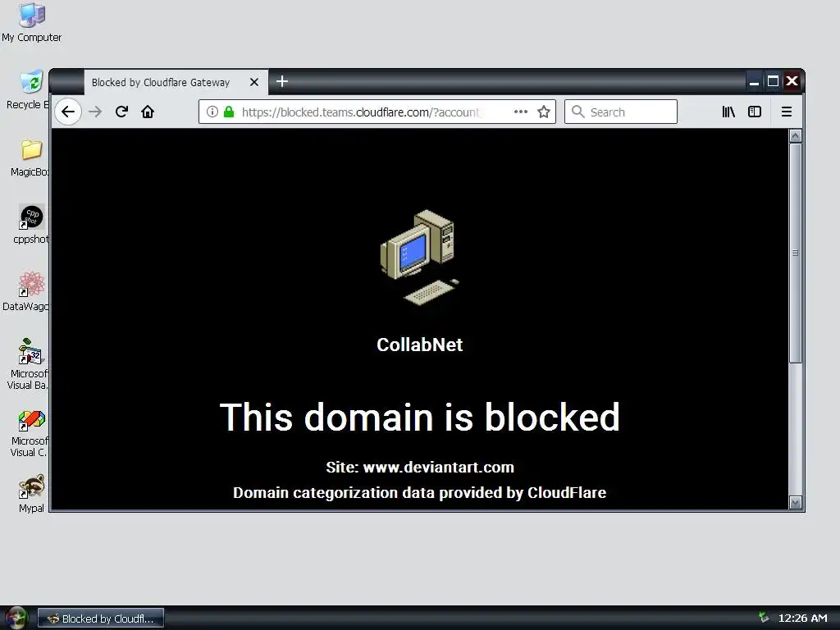
Task: Select My Computer desktop icon
Action: [x=32, y=23]
